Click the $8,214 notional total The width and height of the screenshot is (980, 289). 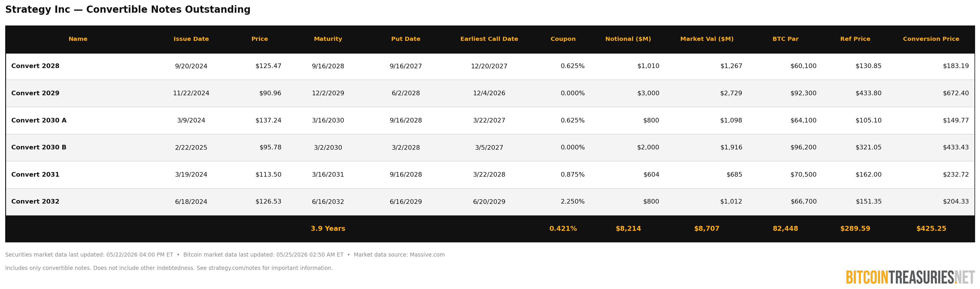[628, 228]
